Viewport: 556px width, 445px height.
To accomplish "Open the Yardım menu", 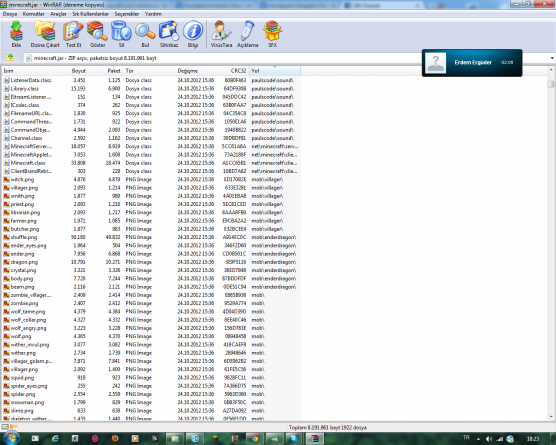I will coord(153,14).
